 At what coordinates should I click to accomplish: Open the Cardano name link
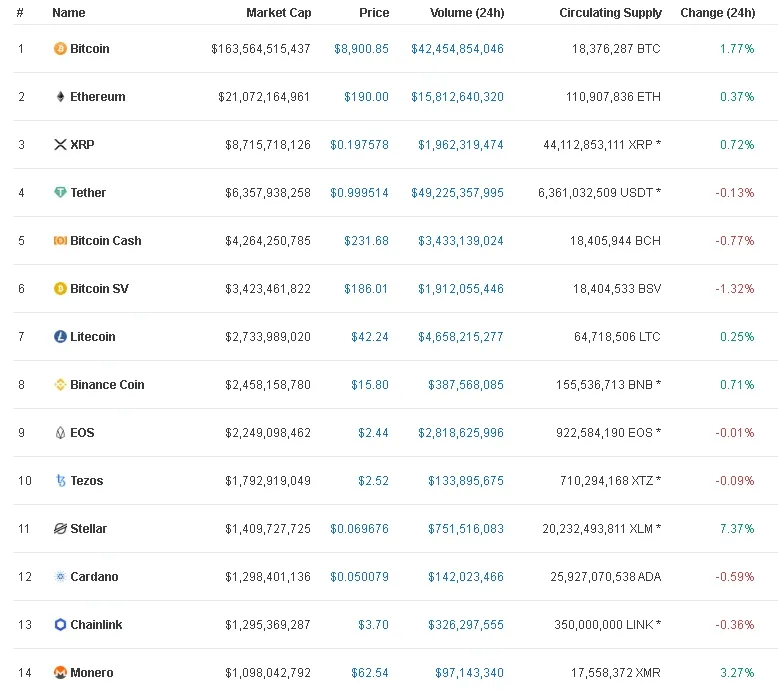pos(94,576)
